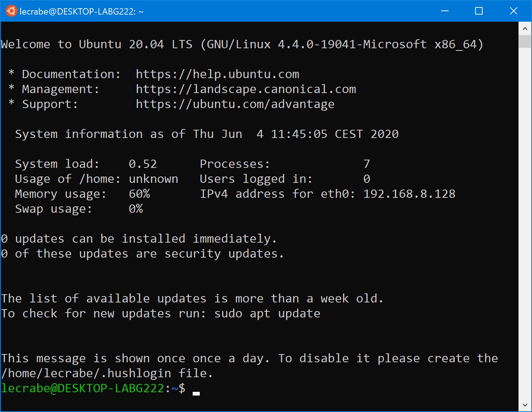532x412 pixels.
Task: Click the System load 0.52 value
Action: [143, 164]
